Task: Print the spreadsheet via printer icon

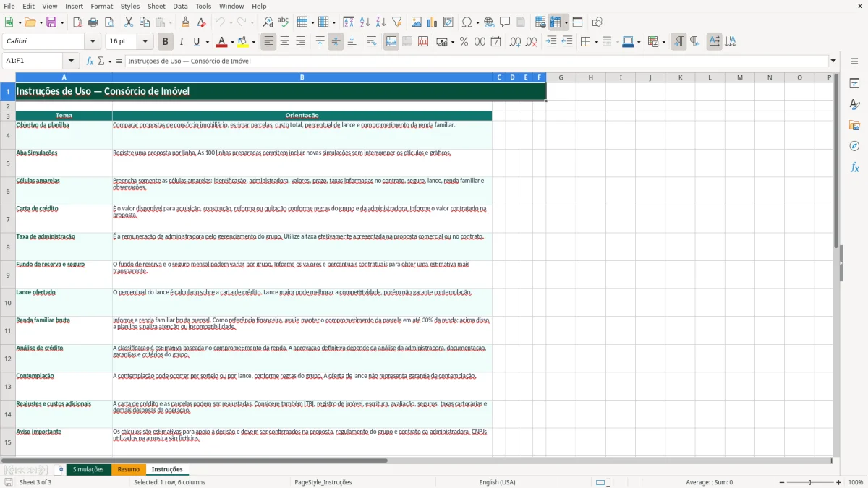Action: click(x=93, y=22)
